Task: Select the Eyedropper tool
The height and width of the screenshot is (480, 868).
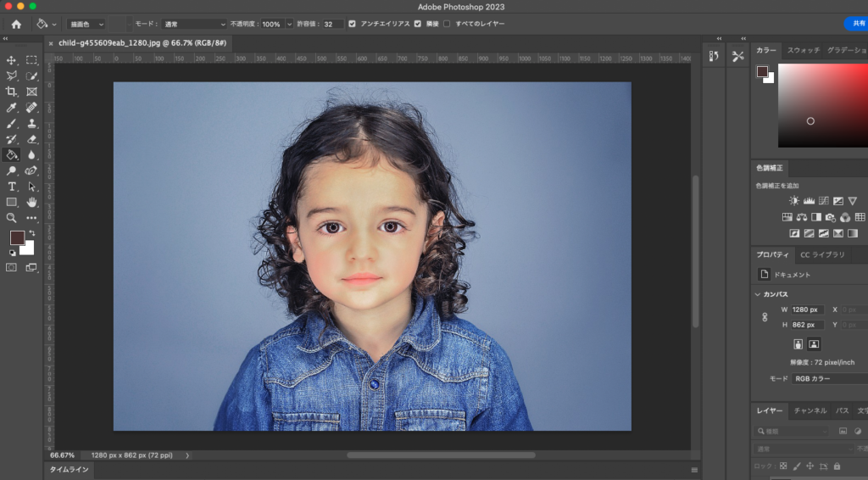Action: (11, 108)
